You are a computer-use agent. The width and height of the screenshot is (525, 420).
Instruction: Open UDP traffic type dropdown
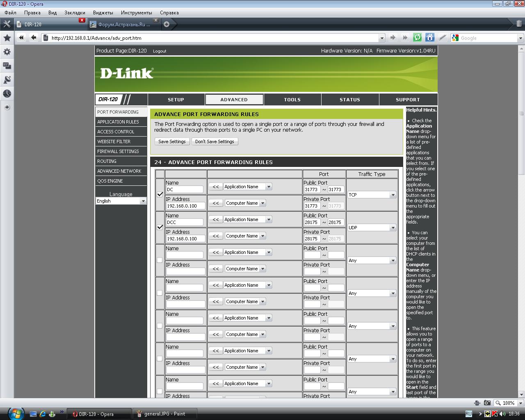[x=372, y=228]
